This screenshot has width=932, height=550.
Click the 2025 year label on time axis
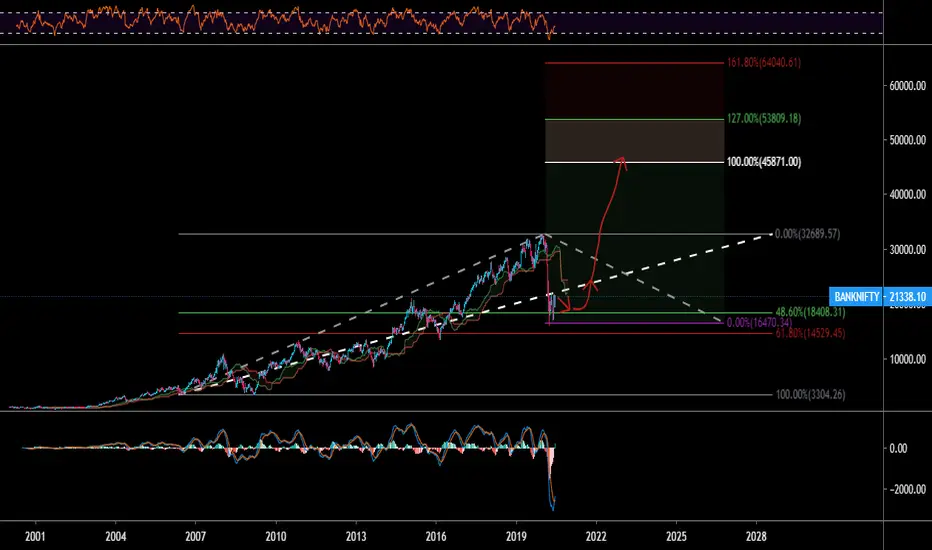coord(676,536)
